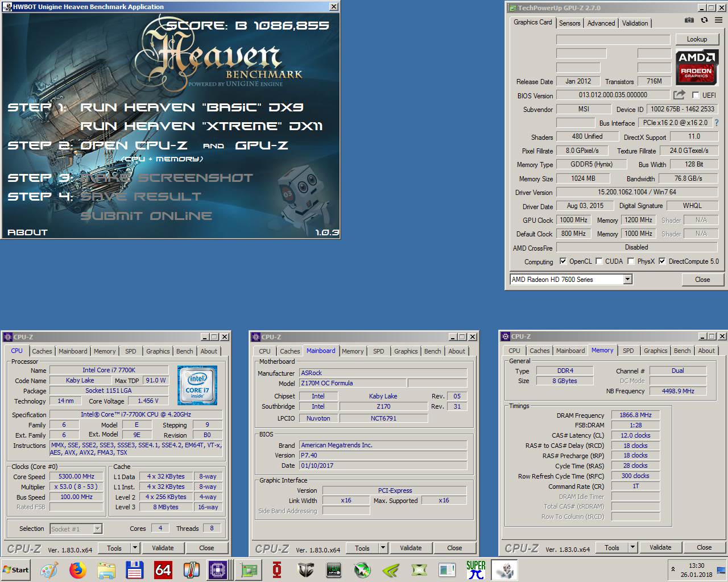This screenshot has width=728, height=582.
Task: Click the green spark star taskbar icon
Action: (x=362, y=569)
